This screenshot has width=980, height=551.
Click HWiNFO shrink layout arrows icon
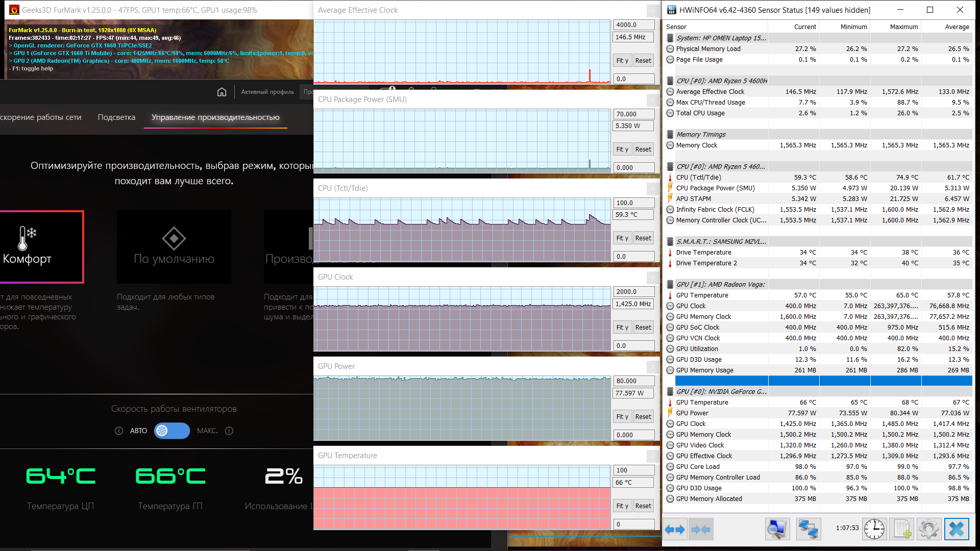[x=700, y=530]
